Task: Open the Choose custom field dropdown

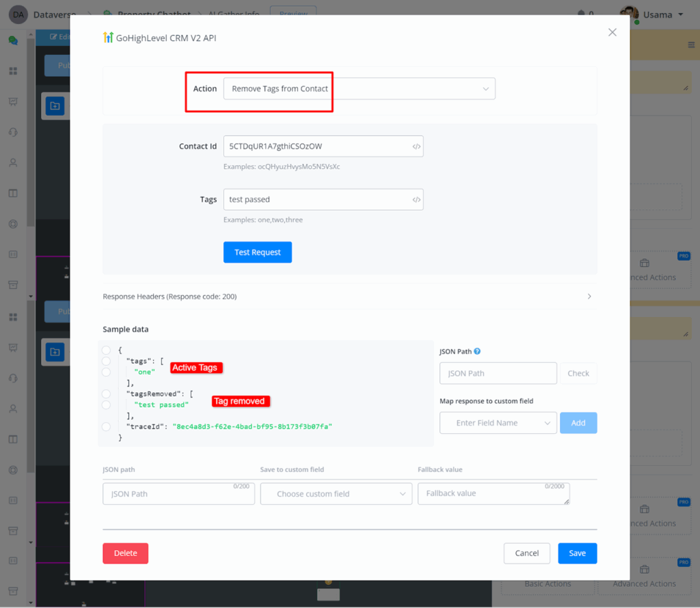Action: (336, 494)
